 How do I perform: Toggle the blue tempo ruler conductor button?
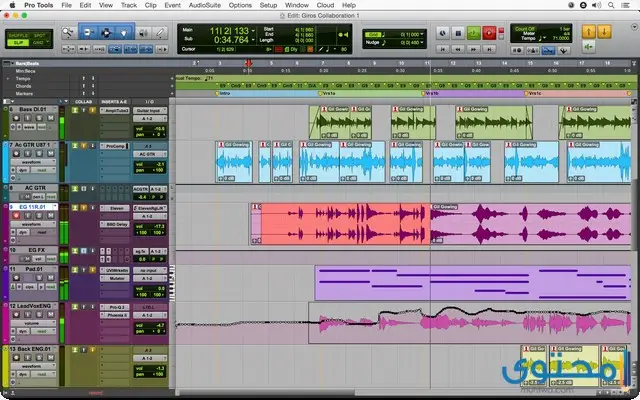click(548, 51)
